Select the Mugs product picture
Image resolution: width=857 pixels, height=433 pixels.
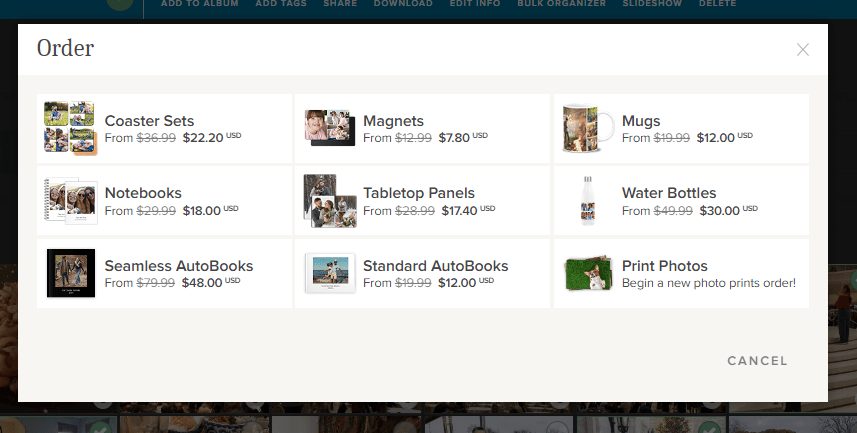point(586,128)
